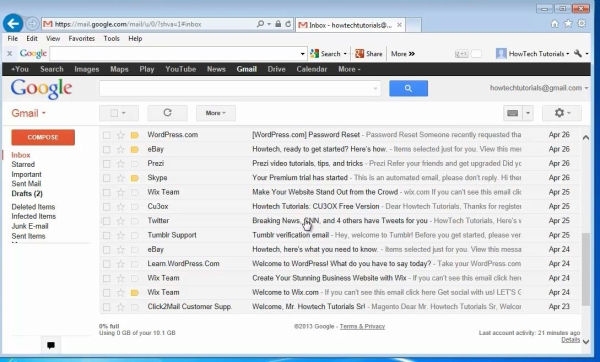Check the Skype email checkbox
The height and width of the screenshot is (362, 600).
[x=107, y=178]
